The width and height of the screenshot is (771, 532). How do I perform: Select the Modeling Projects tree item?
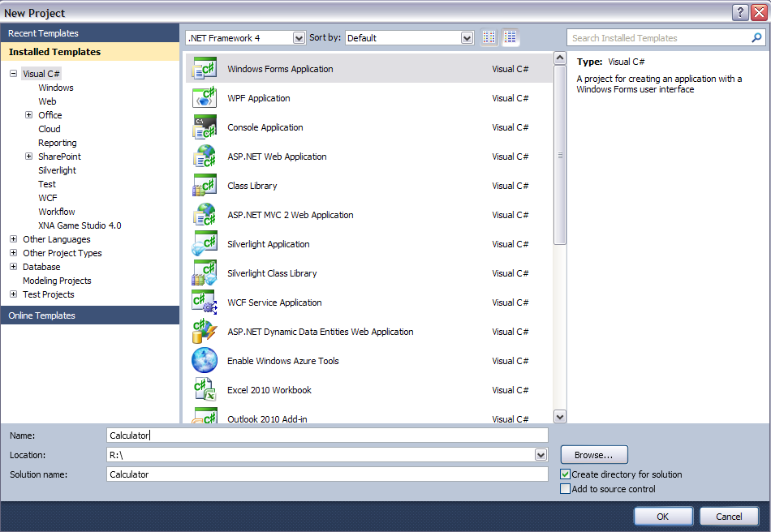[x=57, y=281]
